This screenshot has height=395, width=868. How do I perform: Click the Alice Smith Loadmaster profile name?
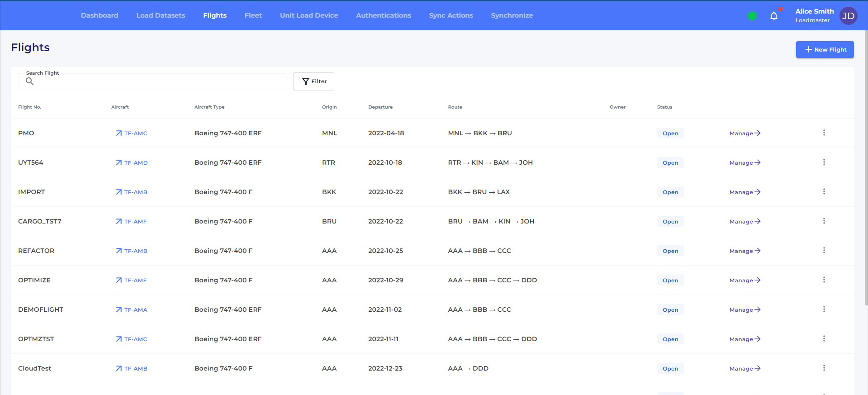pos(814,15)
